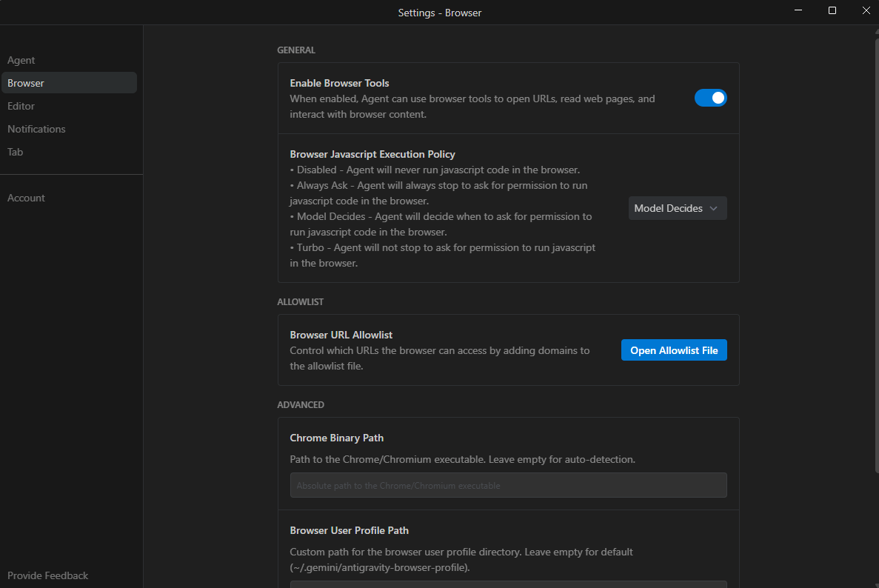Select the Browser Javascript Execution Policy title
Screen dimensions: 879x588
click(372, 154)
